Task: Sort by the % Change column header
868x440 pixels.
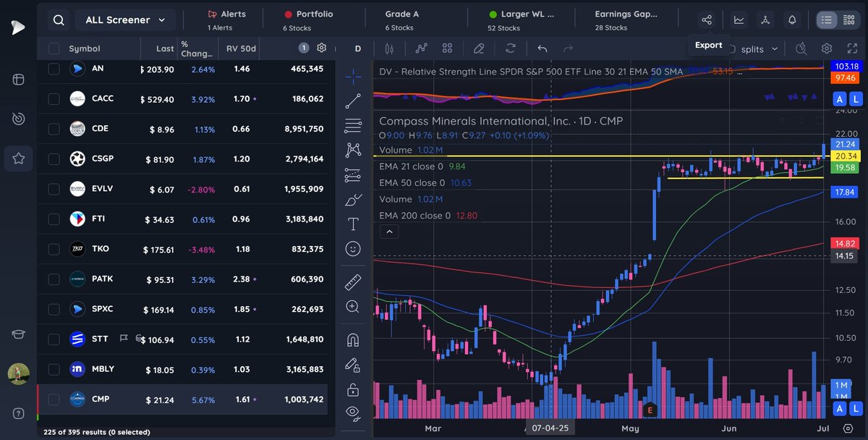Action: pyautogui.click(x=198, y=48)
